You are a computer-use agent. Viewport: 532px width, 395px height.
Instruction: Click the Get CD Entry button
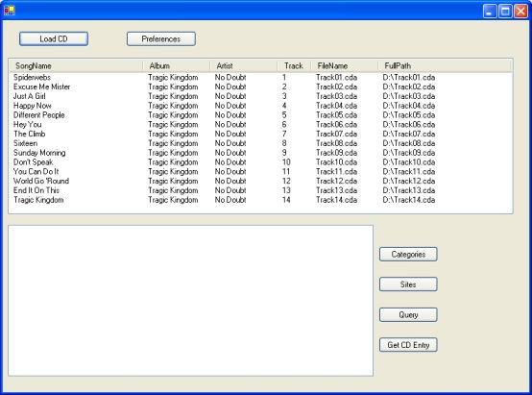(408, 345)
